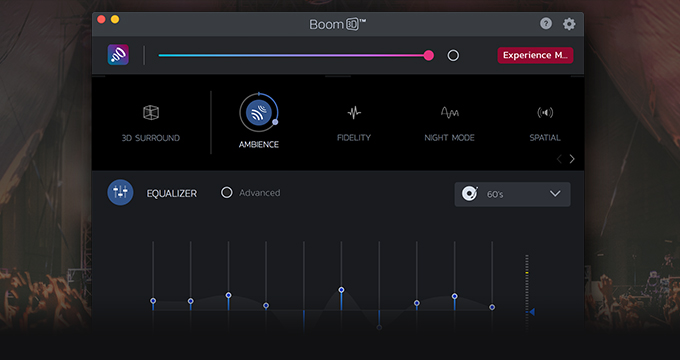Click the vinyl record preset icon
The image size is (680, 360).
coord(470,193)
